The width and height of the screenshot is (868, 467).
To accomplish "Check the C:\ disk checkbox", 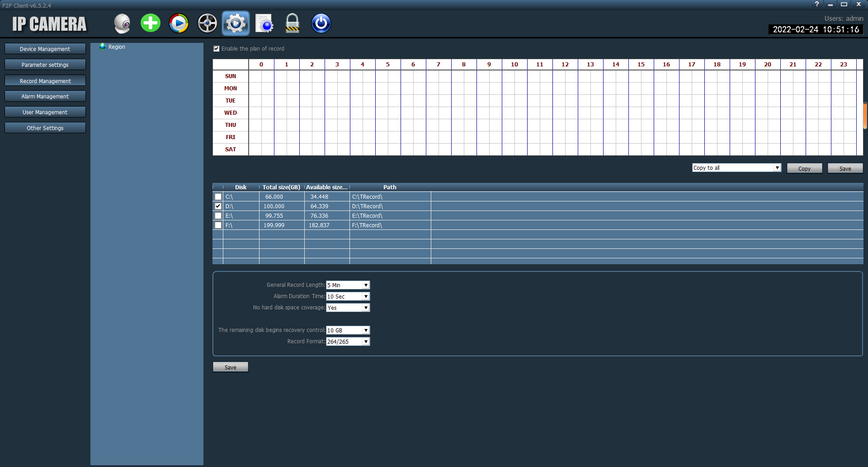I will tap(218, 197).
